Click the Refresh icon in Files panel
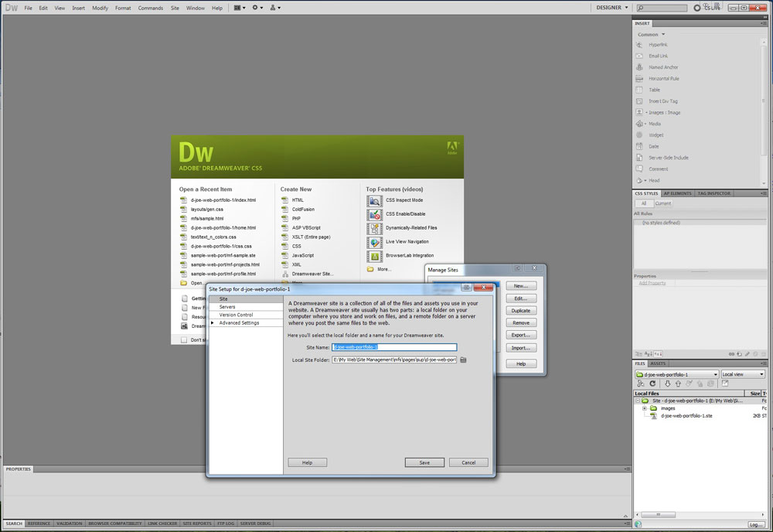 pyautogui.click(x=652, y=384)
